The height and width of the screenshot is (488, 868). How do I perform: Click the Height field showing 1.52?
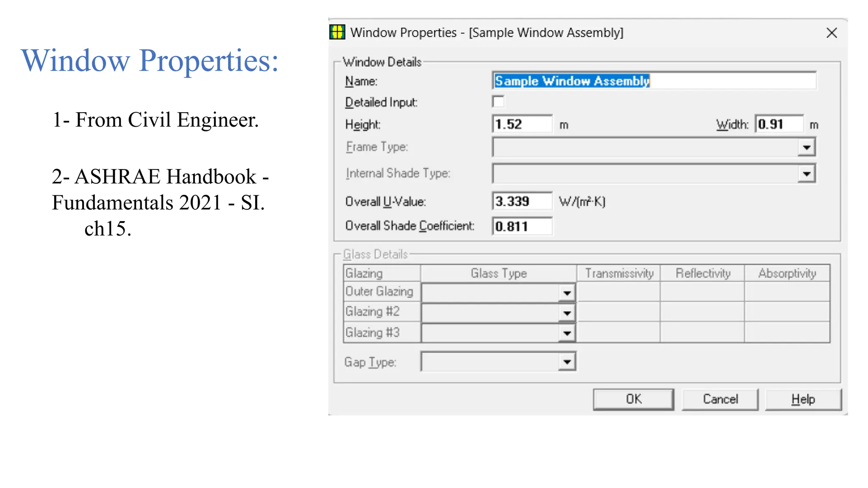(x=522, y=124)
